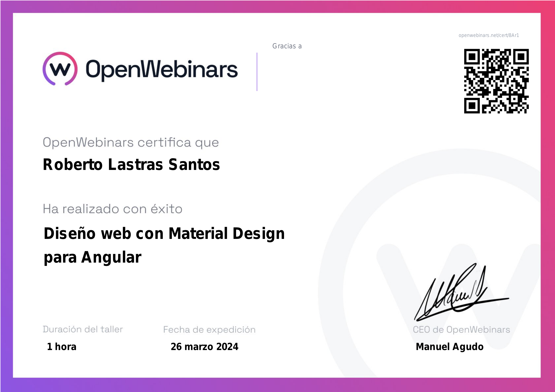The height and width of the screenshot is (392, 555).
Task: Click the 'Fecha de expedición' label
Action: click(x=209, y=330)
